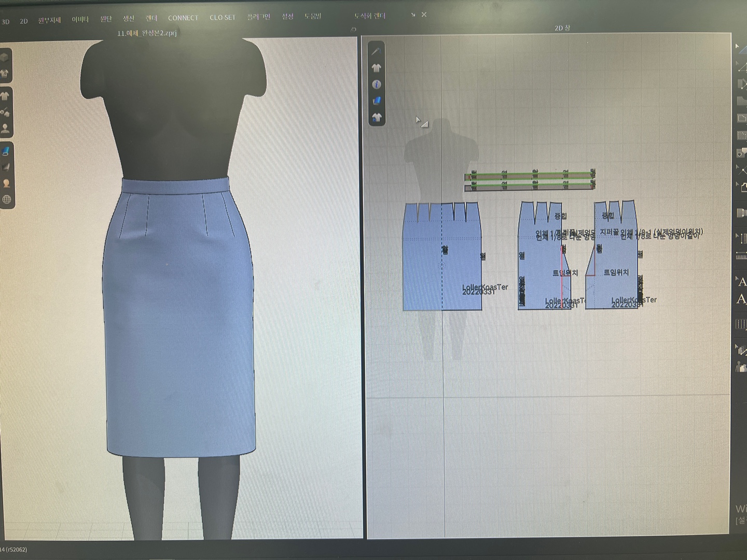Viewport: 747px width, 560px height.
Task: Open the CLO-SET menu item
Action: 223,18
